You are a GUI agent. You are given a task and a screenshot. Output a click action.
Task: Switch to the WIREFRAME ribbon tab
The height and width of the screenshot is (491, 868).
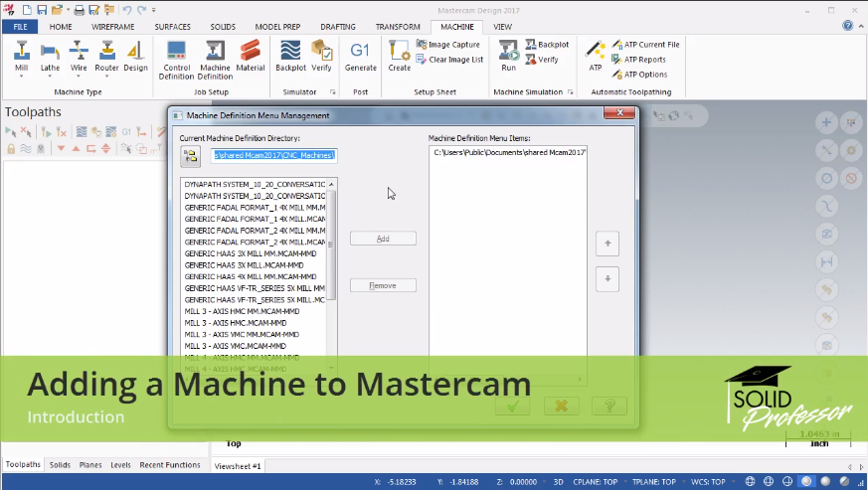pos(113,27)
